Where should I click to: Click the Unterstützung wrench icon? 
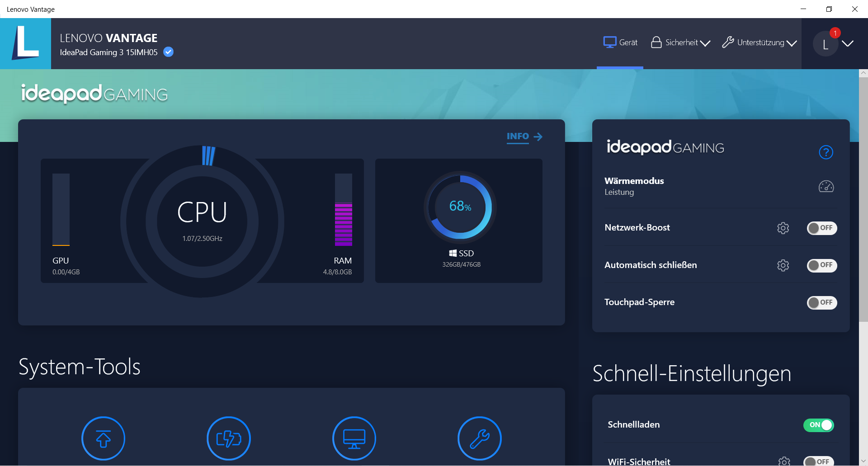(x=728, y=42)
